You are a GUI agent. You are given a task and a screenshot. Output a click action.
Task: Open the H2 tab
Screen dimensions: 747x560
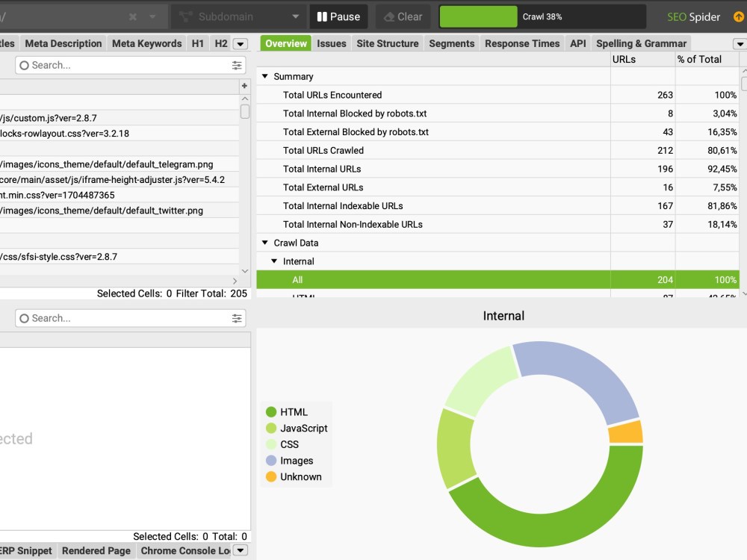point(221,43)
